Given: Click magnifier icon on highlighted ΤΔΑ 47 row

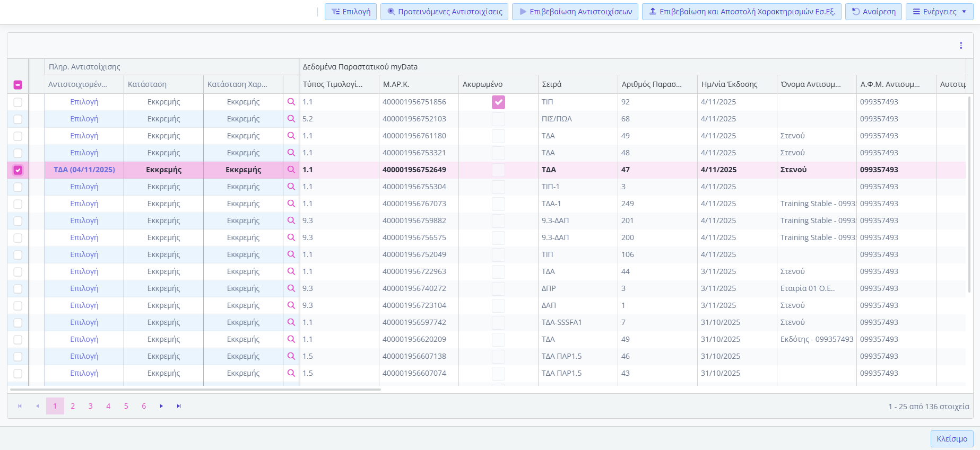Looking at the screenshot, I should pos(291,170).
